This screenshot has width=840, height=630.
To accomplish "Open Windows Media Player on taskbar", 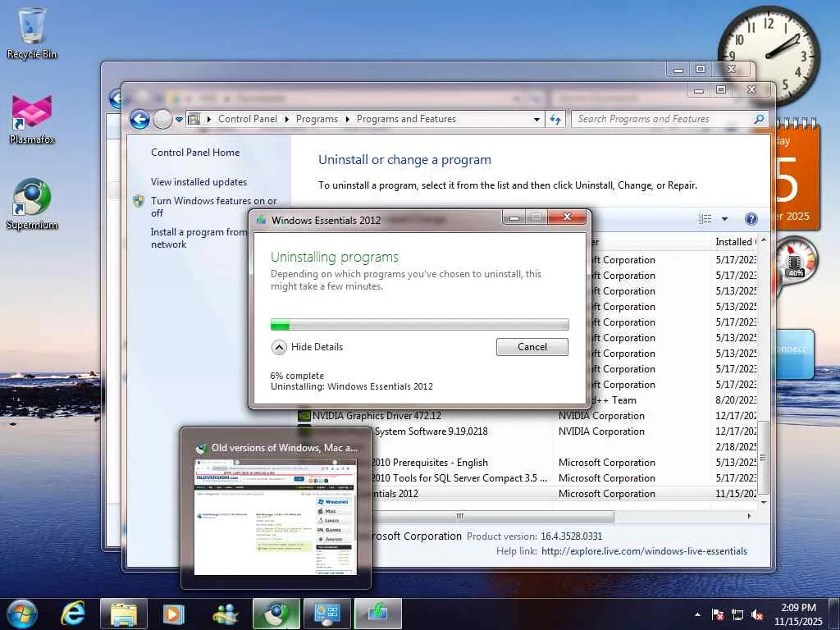I will point(173,614).
